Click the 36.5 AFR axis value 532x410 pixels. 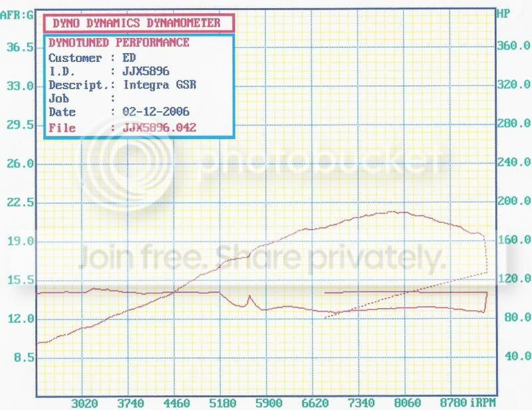click(20, 47)
